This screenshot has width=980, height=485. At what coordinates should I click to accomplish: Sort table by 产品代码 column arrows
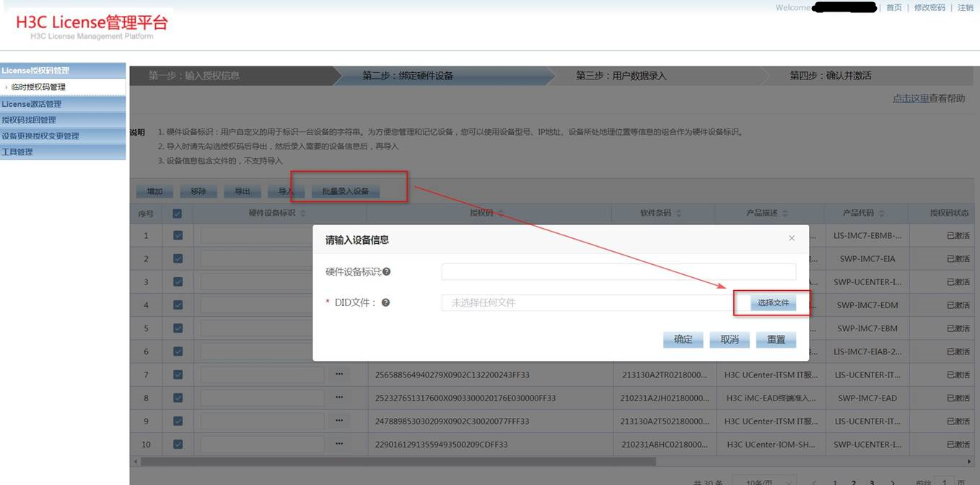[882, 214]
